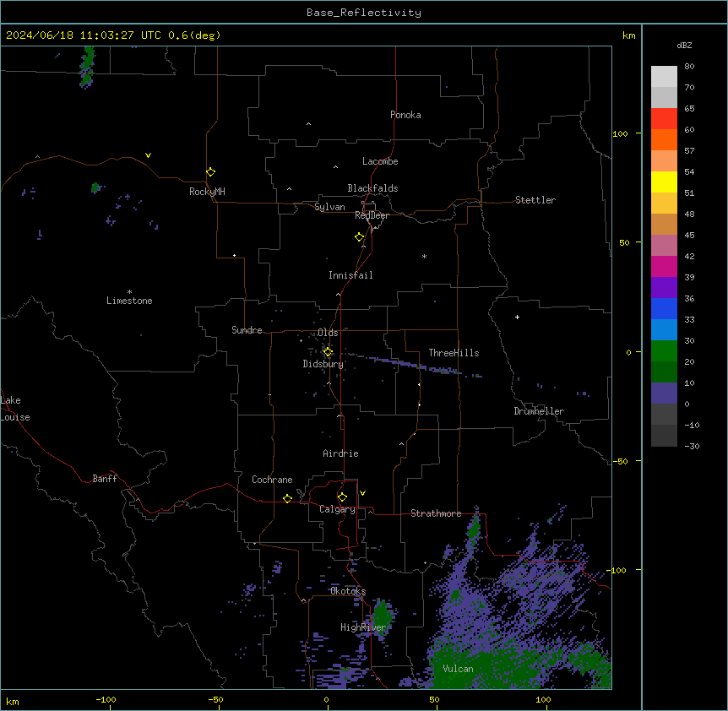Viewport: 728px width, 711px height.
Task: Click the green echo at the top-left corner
Action: point(87,68)
